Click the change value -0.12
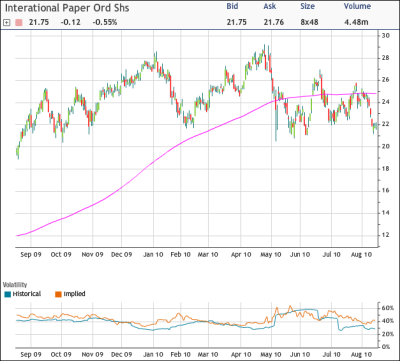The width and height of the screenshot is (400, 361). coord(71,23)
